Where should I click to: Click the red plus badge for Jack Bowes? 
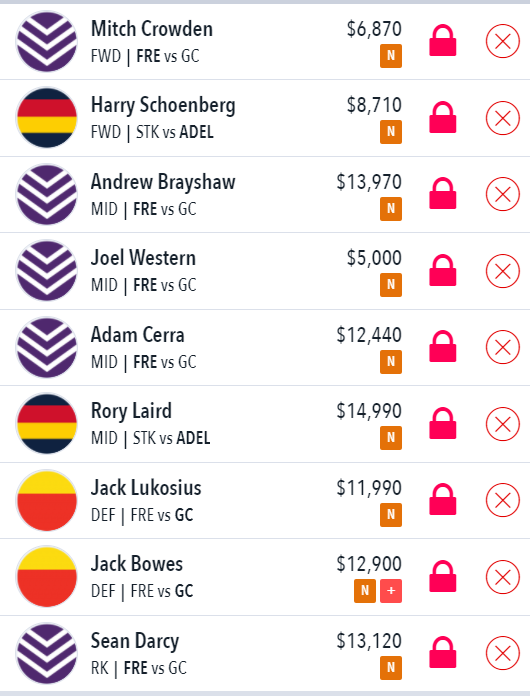coord(391,591)
